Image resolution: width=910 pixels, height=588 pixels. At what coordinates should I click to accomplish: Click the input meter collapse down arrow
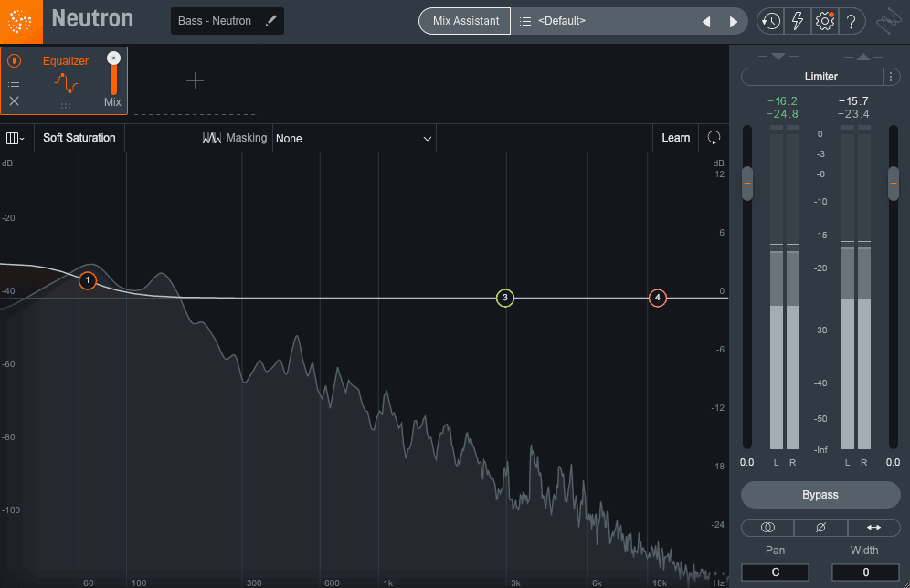[x=778, y=57]
